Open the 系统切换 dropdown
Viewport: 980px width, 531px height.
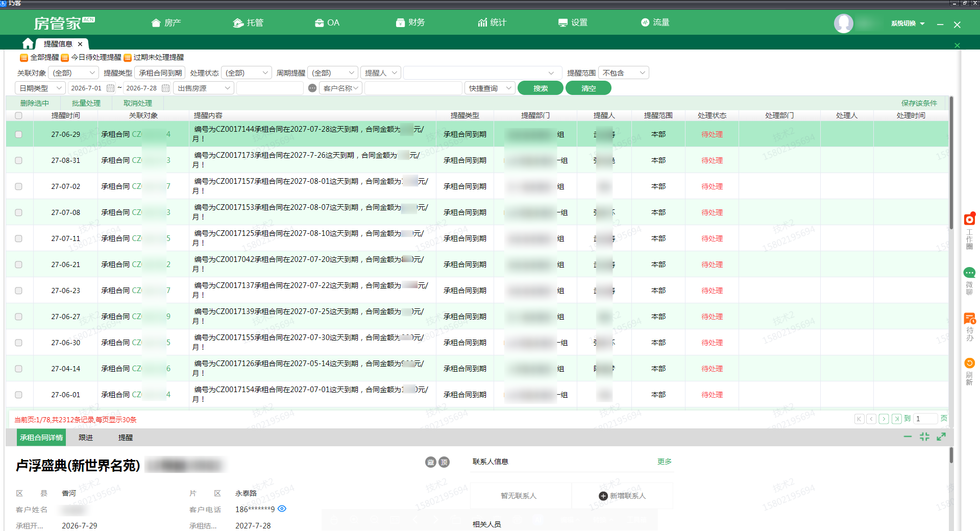point(908,23)
